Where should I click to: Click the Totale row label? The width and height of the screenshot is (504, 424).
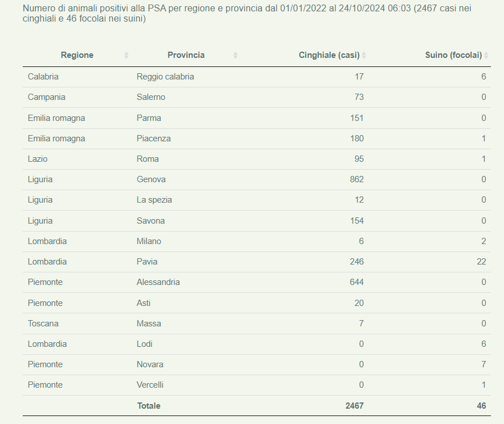point(148,406)
